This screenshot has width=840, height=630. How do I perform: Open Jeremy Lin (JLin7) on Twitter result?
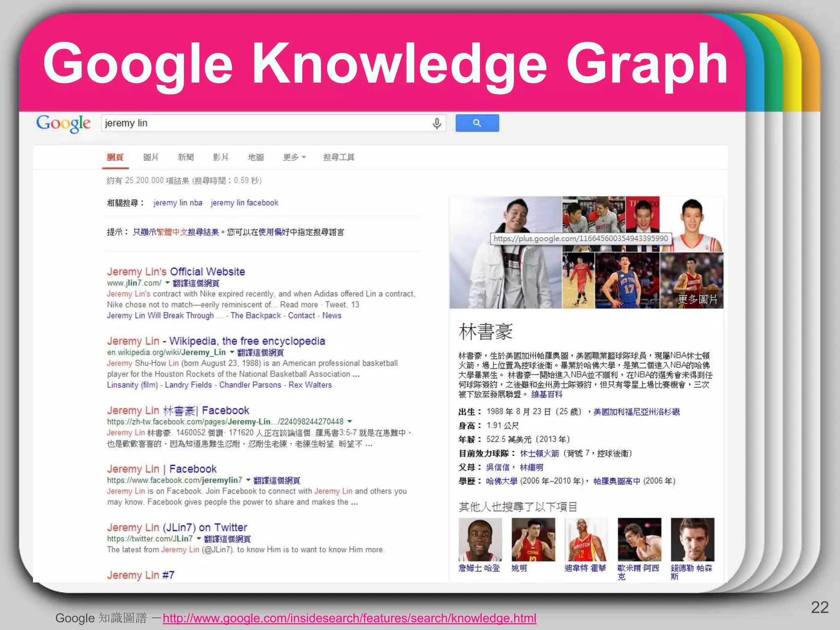(177, 527)
